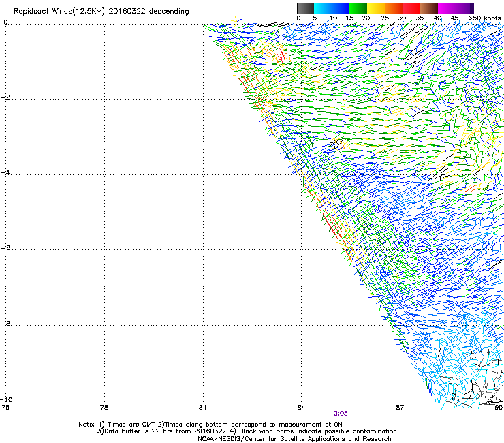
Task: Click the latitude label -2
Action: 5,97
